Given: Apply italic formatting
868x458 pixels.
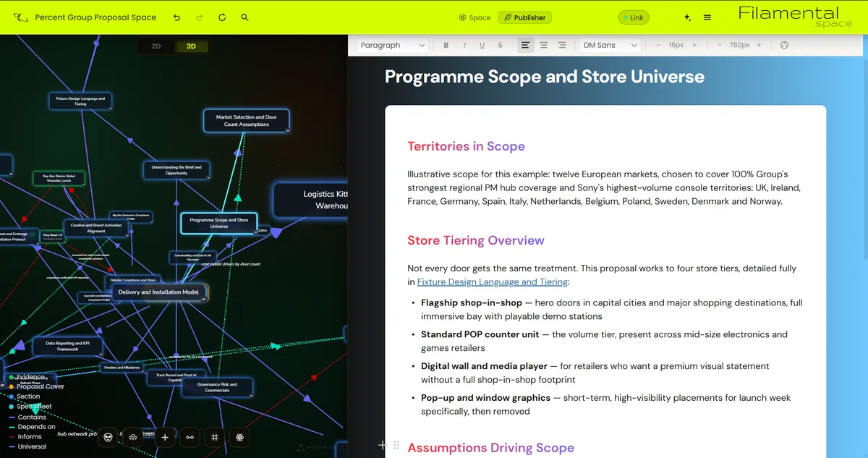Looking at the screenshot, I should [x=464, y=45].
